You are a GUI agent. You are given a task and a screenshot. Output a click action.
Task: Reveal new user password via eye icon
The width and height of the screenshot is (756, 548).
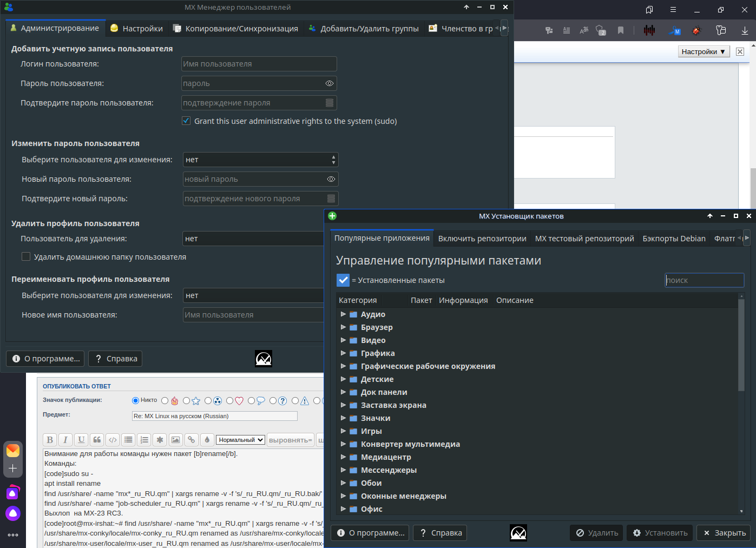pos(331,179)
